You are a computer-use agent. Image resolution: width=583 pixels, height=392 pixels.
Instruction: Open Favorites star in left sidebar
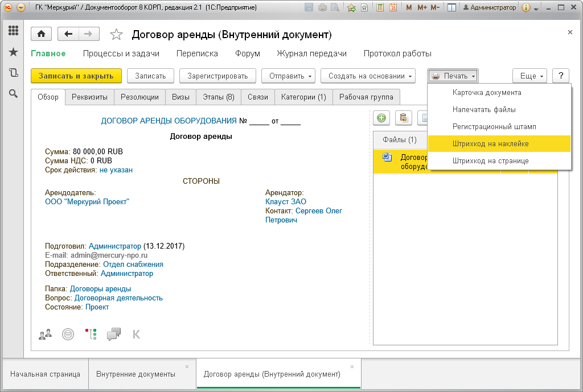(x=14, y=52)
